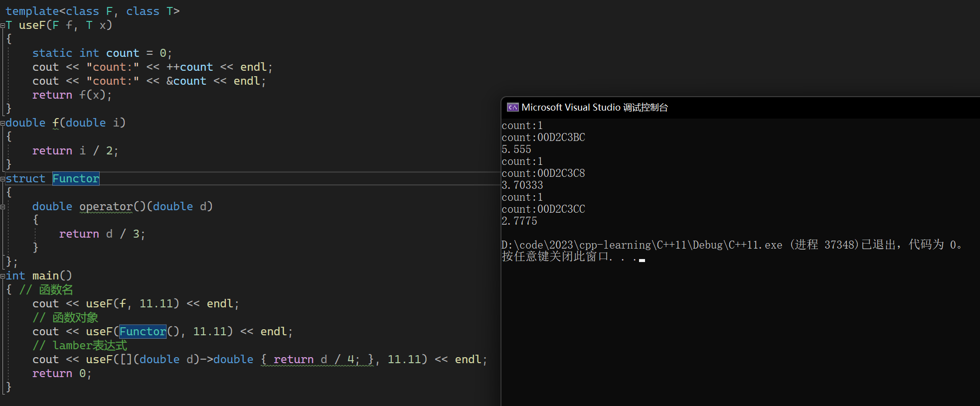
Task: Click console output 'count:00D2C3CC'
Action: click(x=543, y=209)
